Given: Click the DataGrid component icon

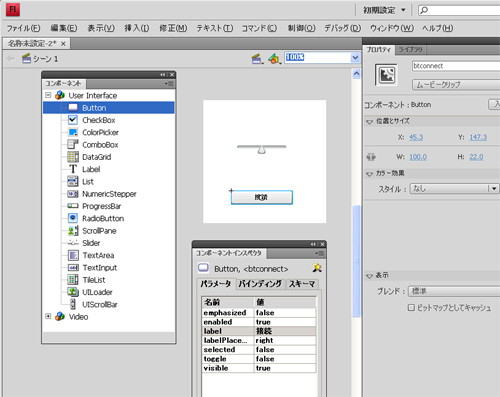Looking at the screenshot, I should tap(73, 157).
